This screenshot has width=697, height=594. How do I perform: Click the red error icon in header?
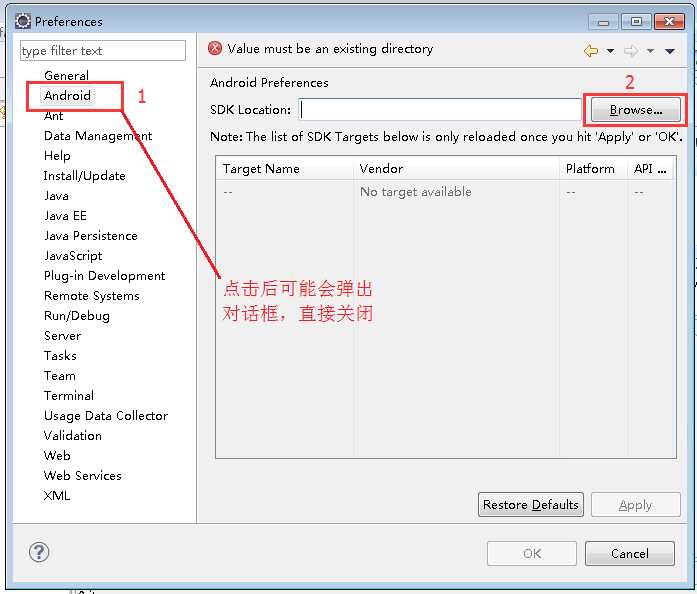(x=215, y=48)
